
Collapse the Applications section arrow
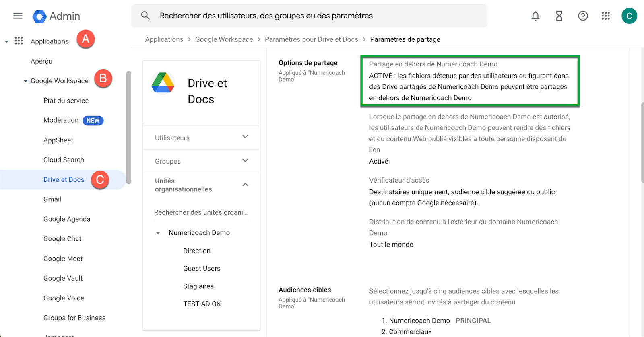tap(6, 41)
